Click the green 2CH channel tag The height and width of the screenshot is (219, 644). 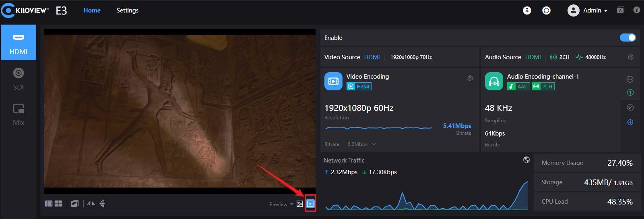(x=543, y=86)
